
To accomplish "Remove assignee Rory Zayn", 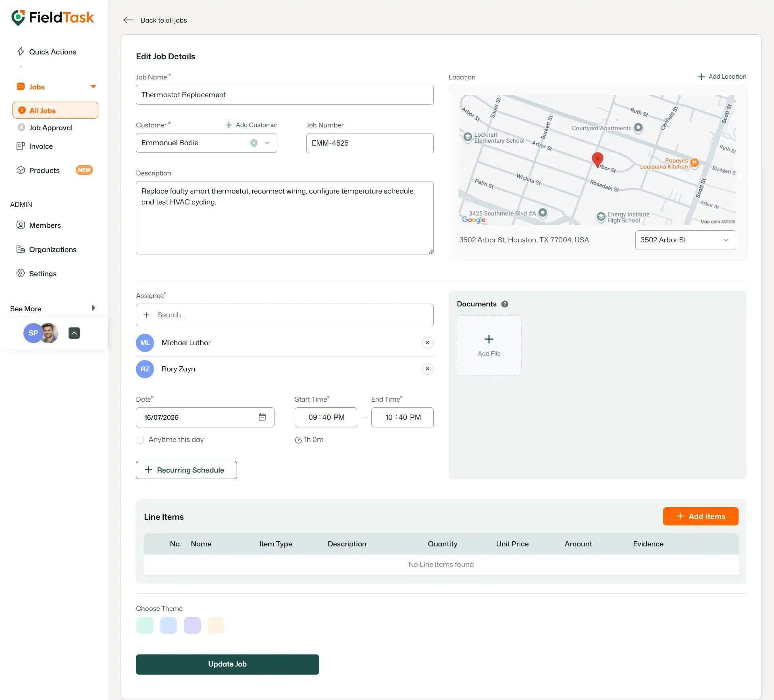I will [427, 369].
